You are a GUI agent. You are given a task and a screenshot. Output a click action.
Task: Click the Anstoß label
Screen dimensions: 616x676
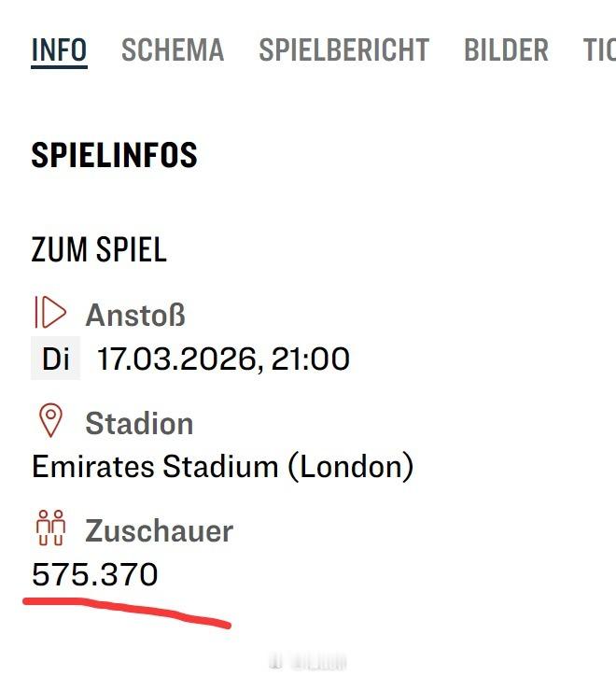(135, 315)
